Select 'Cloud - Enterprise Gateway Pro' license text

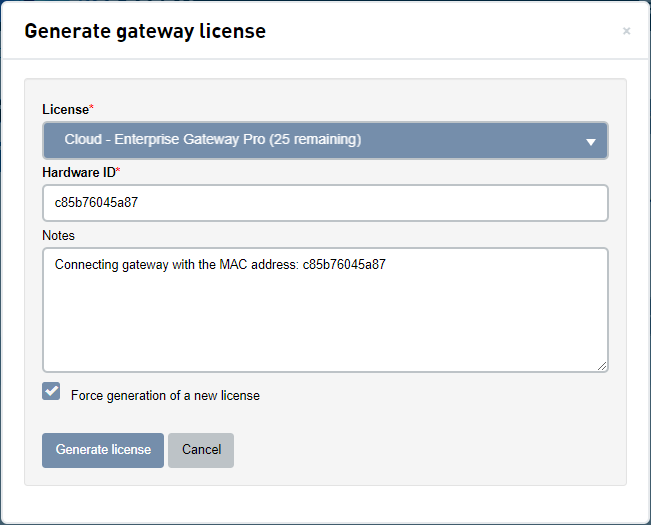click(164, 139)
